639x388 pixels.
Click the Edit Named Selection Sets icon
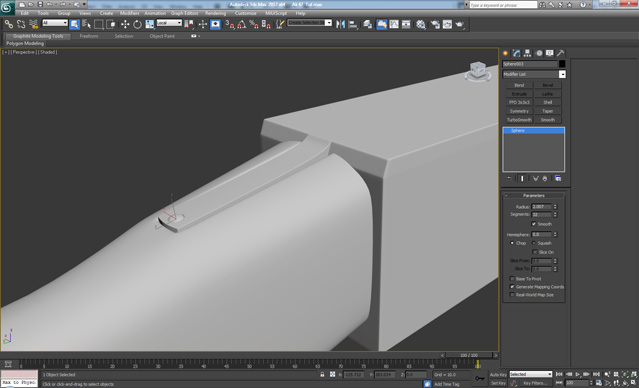tap(280, 24)
